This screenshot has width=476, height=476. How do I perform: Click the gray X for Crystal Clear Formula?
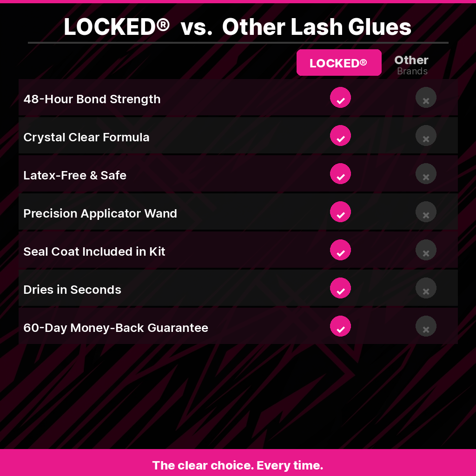(426, 136)
